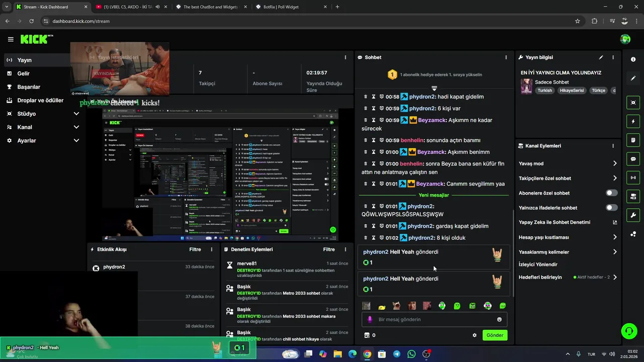Image resolution: width=644 pixels, height=362 pixels.
Task: Select the Turkish tag chip
Action: pos(544,90)
